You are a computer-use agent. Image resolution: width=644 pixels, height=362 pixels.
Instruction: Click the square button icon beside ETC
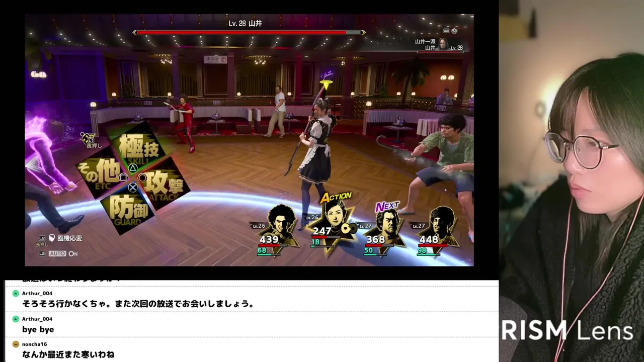coord(123,177)
